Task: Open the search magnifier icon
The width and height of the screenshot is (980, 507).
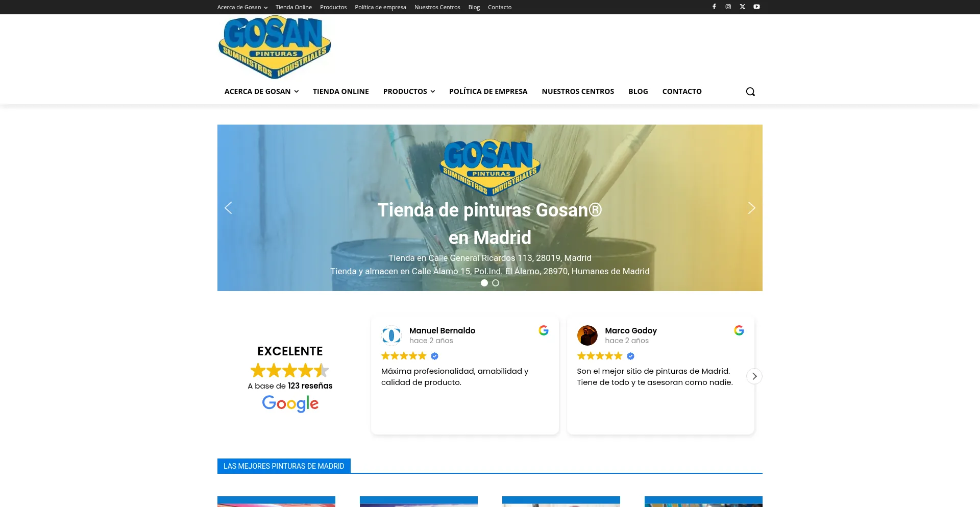Action: (x=750, y=91)
